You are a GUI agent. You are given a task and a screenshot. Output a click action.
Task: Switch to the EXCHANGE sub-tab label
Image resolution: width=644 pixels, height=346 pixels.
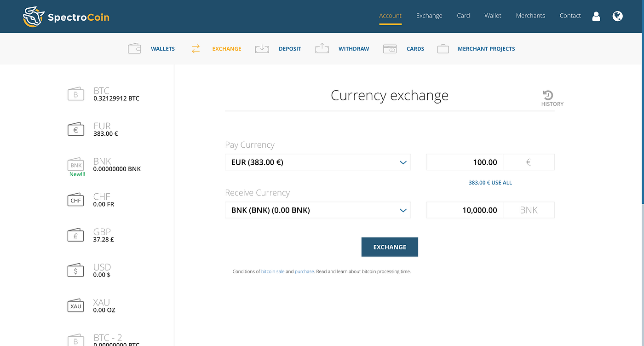227,49
